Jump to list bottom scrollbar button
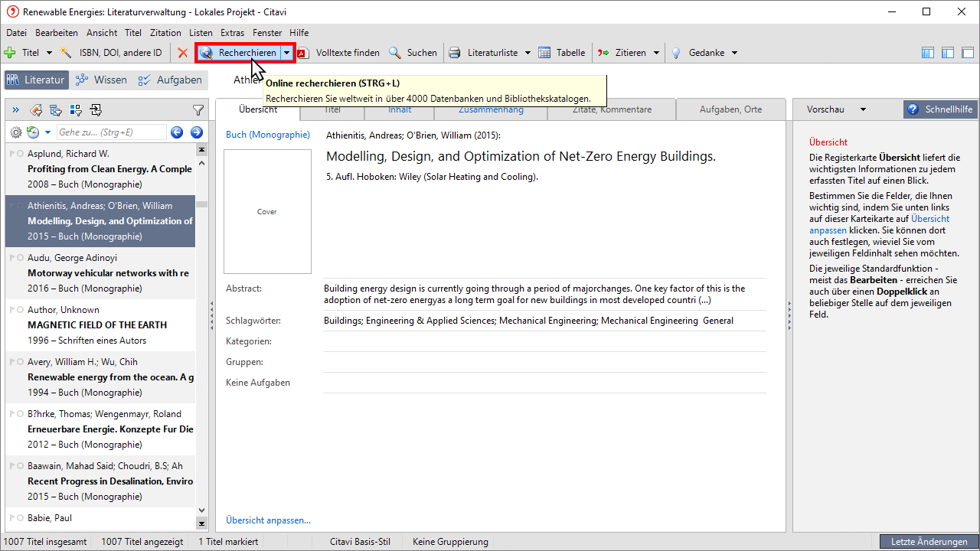 (202, 523)
